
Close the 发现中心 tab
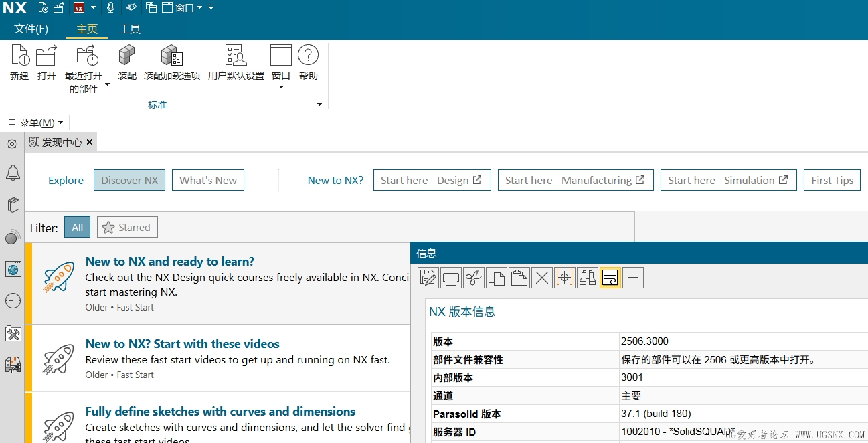pyautogui.click(x=90, y=142)
